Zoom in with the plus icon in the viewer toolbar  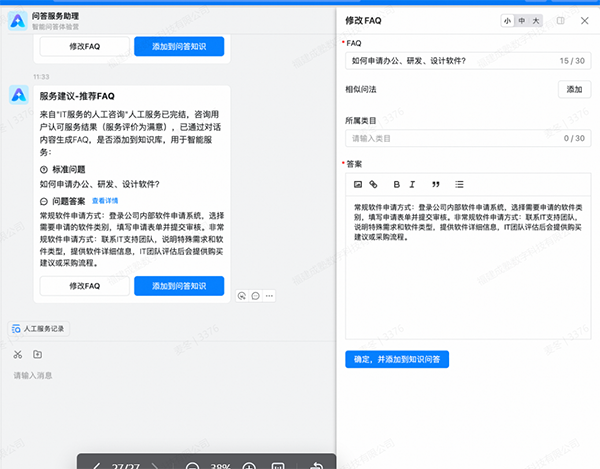(249, 466)
